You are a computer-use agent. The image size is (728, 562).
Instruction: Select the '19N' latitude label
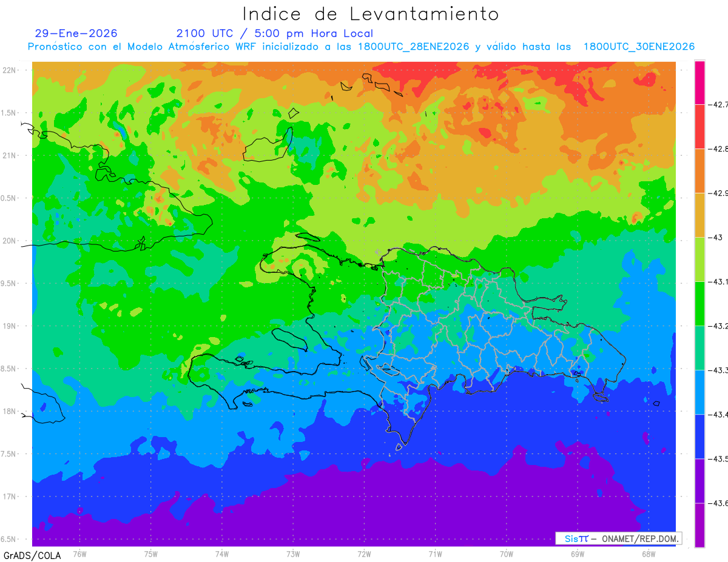(9, 326)
